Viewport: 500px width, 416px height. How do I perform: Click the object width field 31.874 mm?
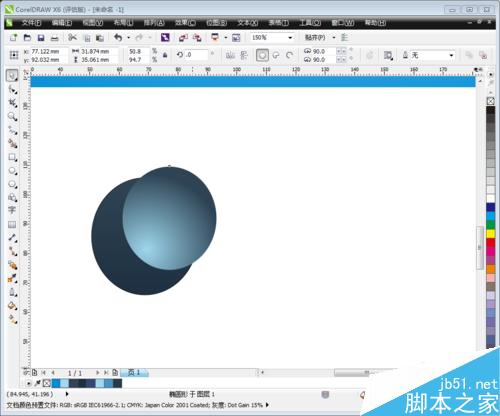[x=99, y=51]
